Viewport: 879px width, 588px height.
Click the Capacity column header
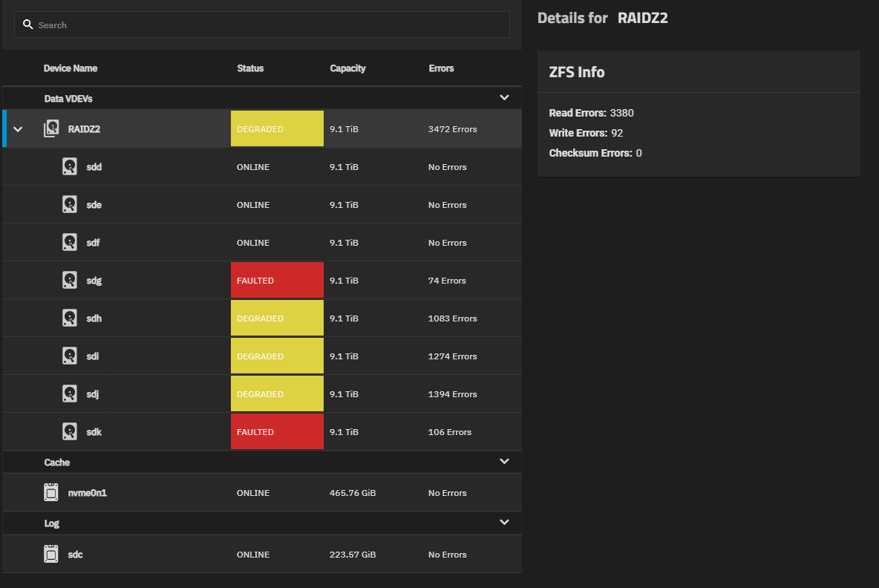(347, 68)
